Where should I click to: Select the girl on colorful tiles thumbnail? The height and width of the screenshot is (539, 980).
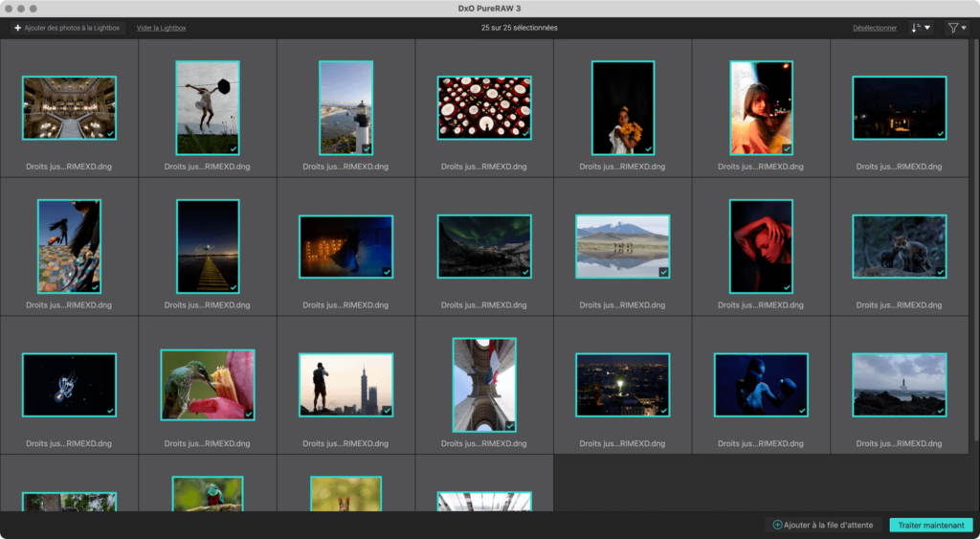pos(69,246)
